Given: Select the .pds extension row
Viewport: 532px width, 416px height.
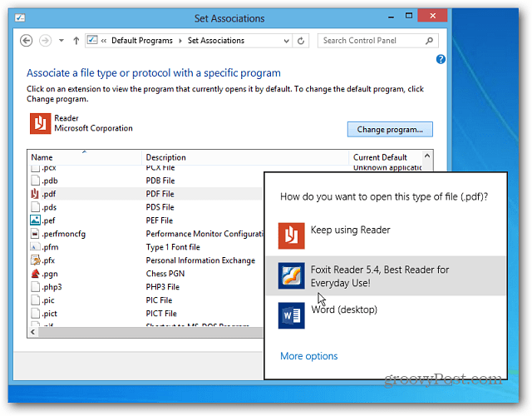Looking at the screenshot, I should 145,207.
